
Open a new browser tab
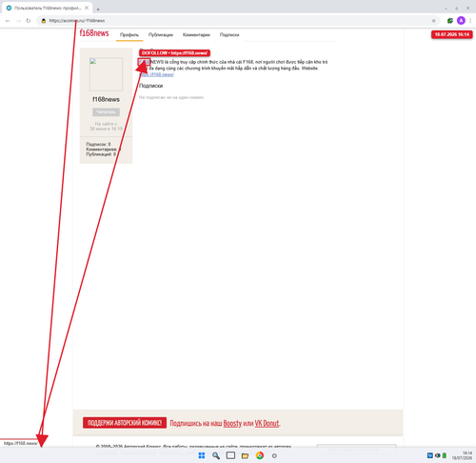click(x=98, y=10)
